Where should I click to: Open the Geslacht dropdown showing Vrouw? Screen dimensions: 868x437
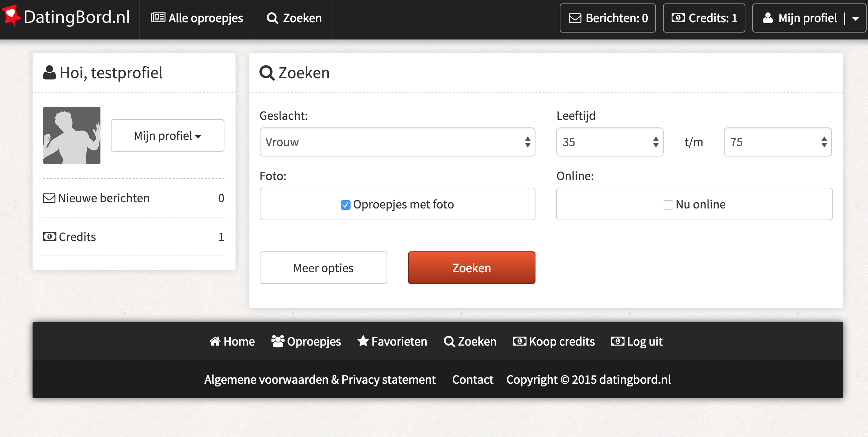[397, 142]
